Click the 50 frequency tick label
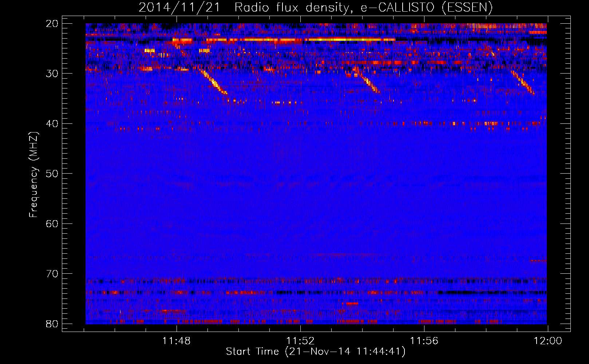 point(52,174)
